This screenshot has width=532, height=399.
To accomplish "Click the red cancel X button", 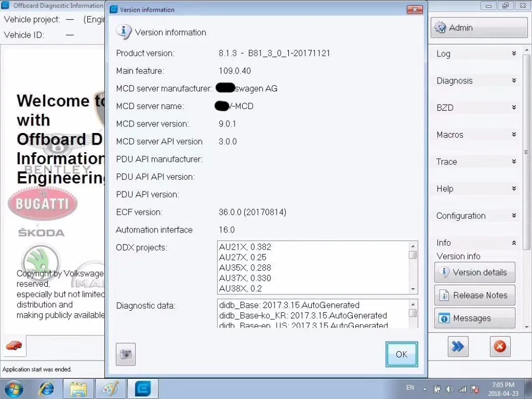I will tap(500, 346).
